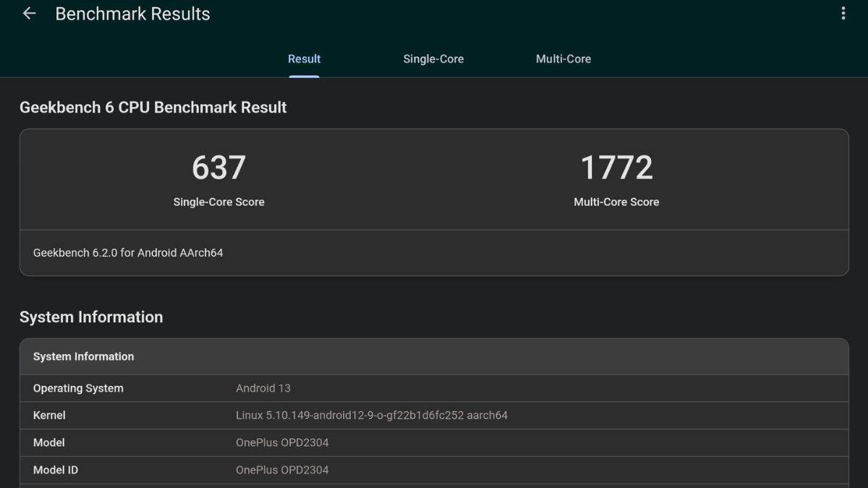Viewport: 868px width, 488px height.
Task: Click the Android 13 value
Action: click(263, 388)
